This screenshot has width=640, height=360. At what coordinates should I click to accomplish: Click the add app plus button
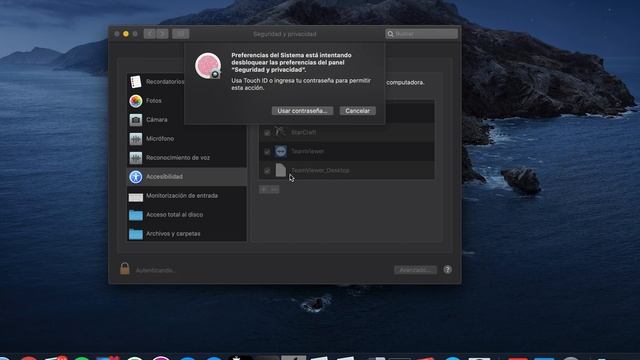[264, 189]
